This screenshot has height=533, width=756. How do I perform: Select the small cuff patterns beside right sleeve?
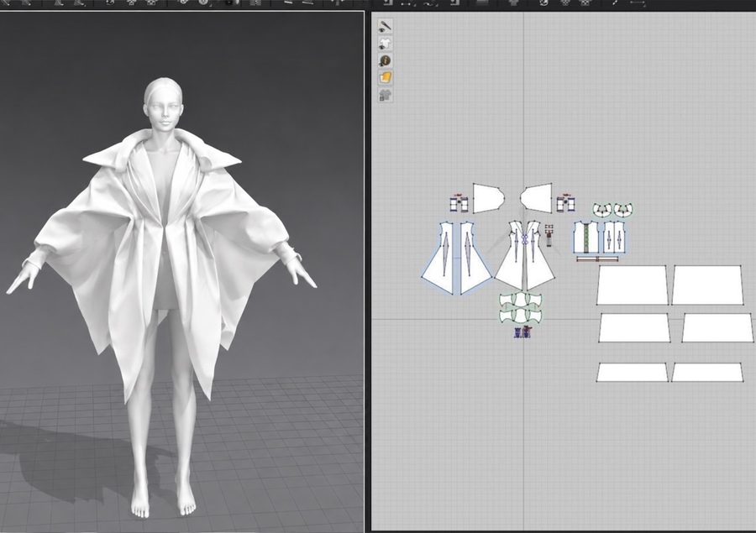[565, 203]
